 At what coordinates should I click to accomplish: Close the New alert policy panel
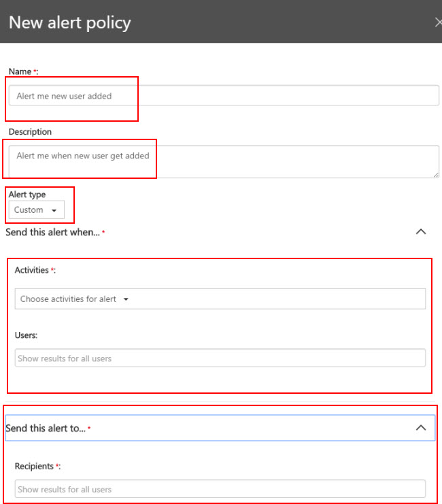click(437, 22)
